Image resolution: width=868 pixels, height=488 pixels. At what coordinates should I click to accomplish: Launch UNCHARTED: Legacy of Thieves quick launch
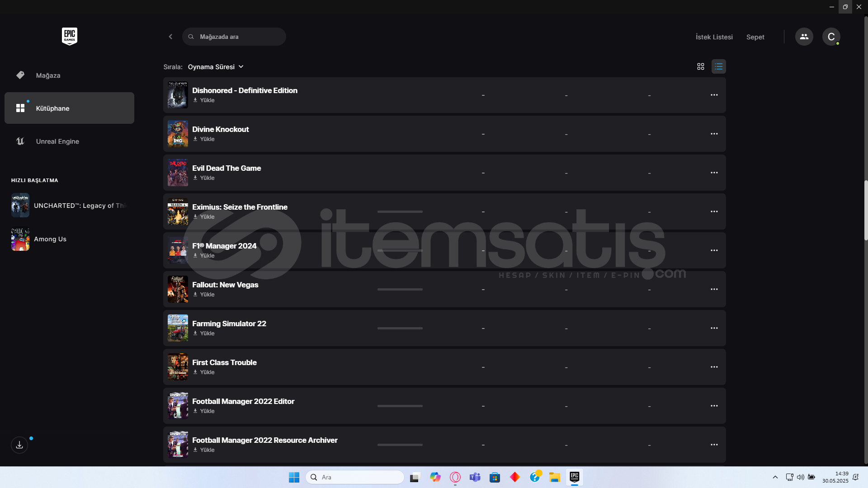pyautogui.click(x=70, y=206)
